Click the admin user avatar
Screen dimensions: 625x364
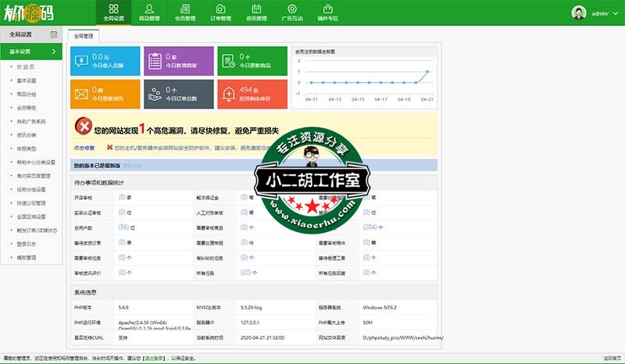579,13
